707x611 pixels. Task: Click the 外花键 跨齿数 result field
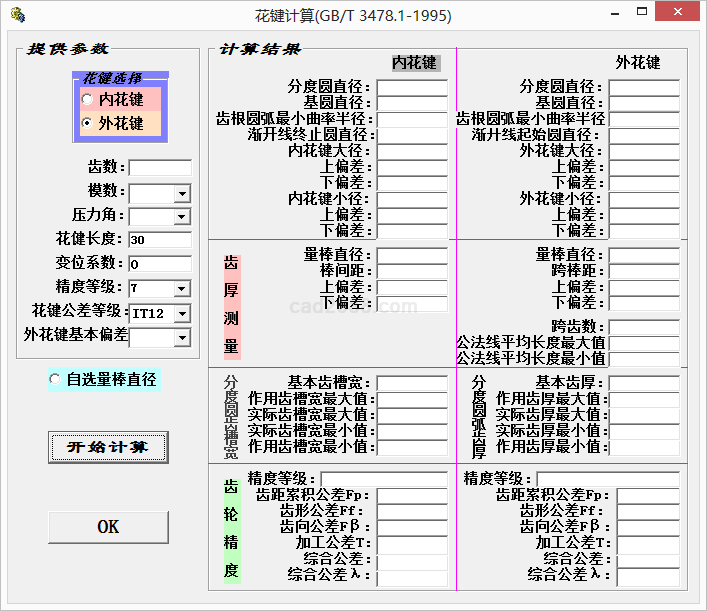pyautogui.click(x=644, y=327)
